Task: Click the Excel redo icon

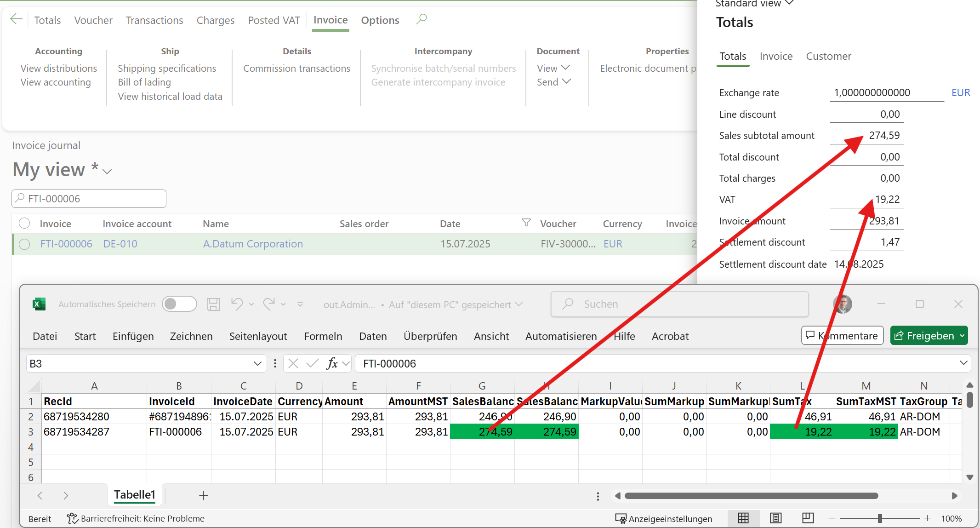Action: (269, 304)
